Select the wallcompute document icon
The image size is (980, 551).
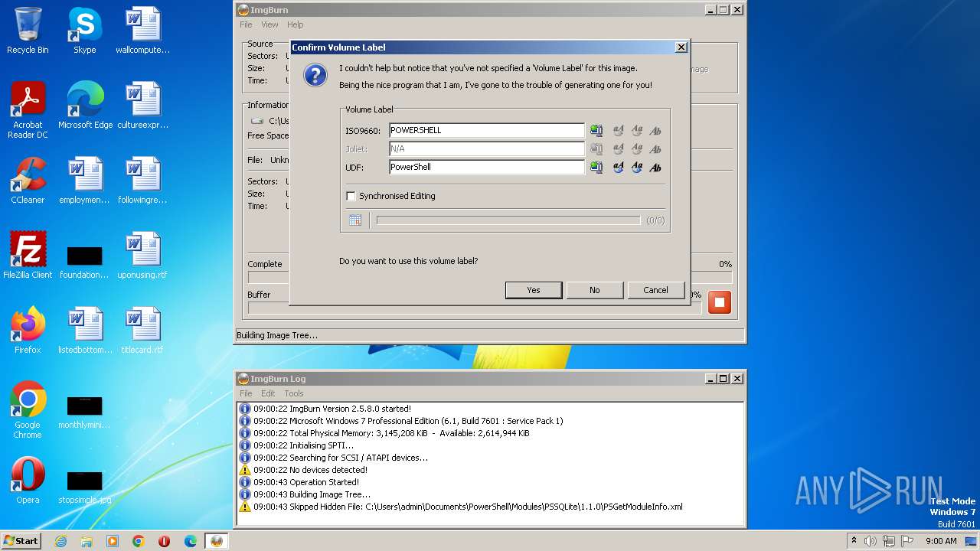pyautogui.click(x=142, y=31)
